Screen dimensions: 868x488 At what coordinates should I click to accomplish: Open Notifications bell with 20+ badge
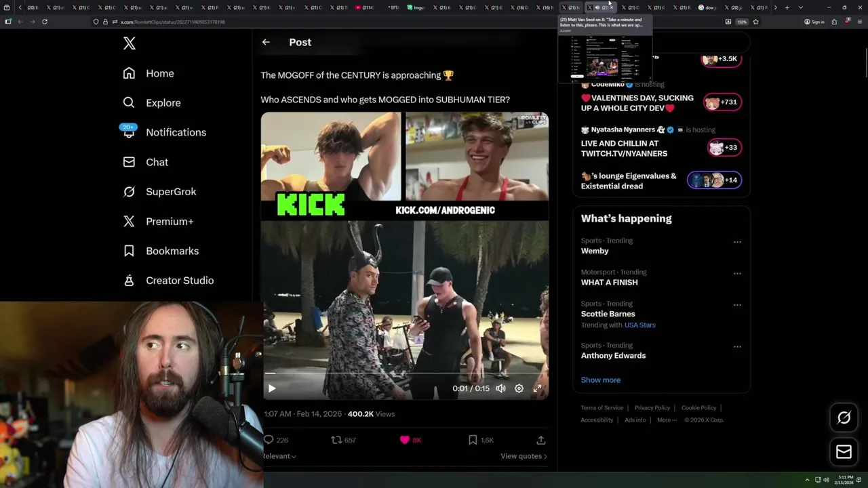129,131
